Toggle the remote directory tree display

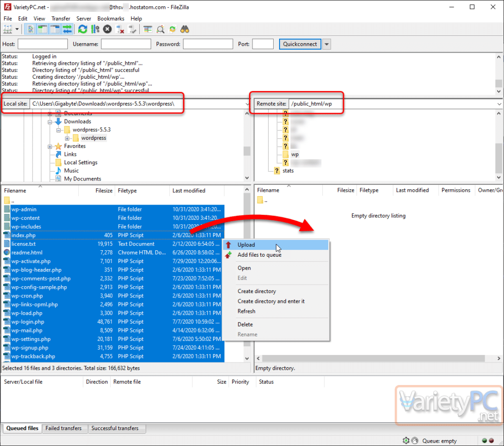(x=55, y=30)
